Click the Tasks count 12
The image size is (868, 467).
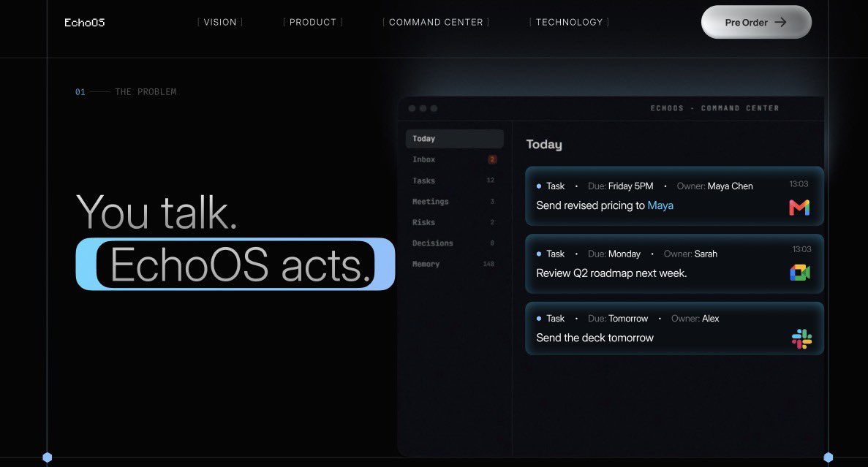point(491,181)
